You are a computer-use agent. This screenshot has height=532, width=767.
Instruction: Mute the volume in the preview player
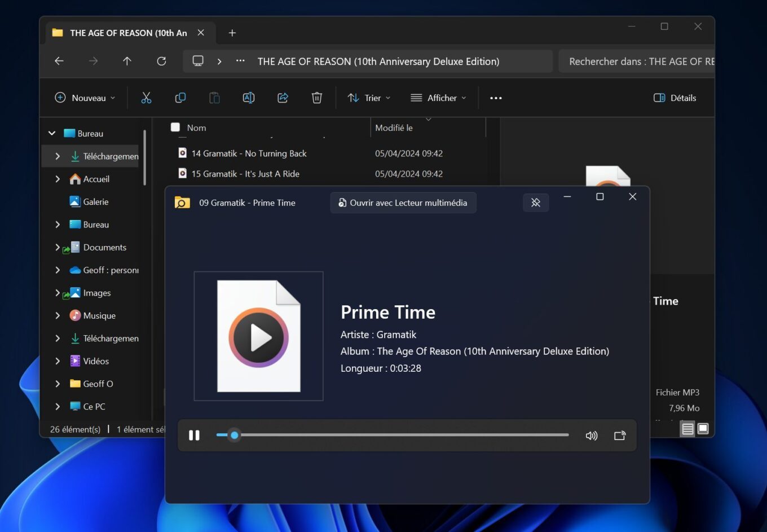click(592, 436)
